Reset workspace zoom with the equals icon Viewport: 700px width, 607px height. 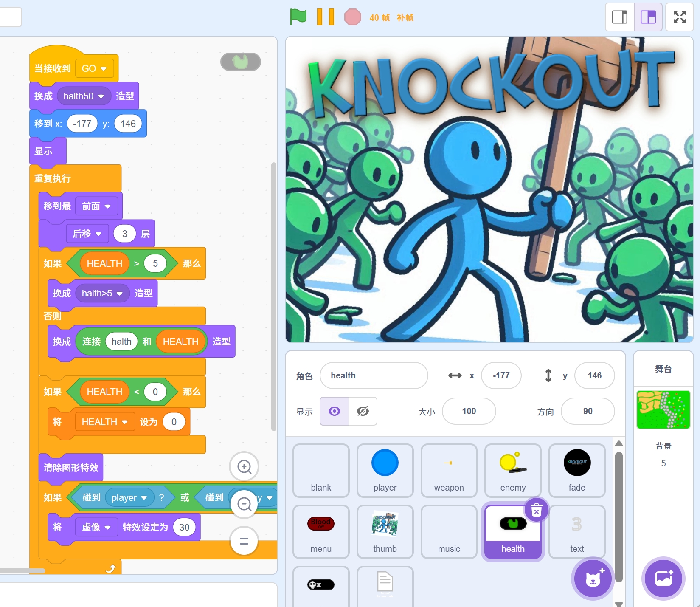[x=244, y=541]
